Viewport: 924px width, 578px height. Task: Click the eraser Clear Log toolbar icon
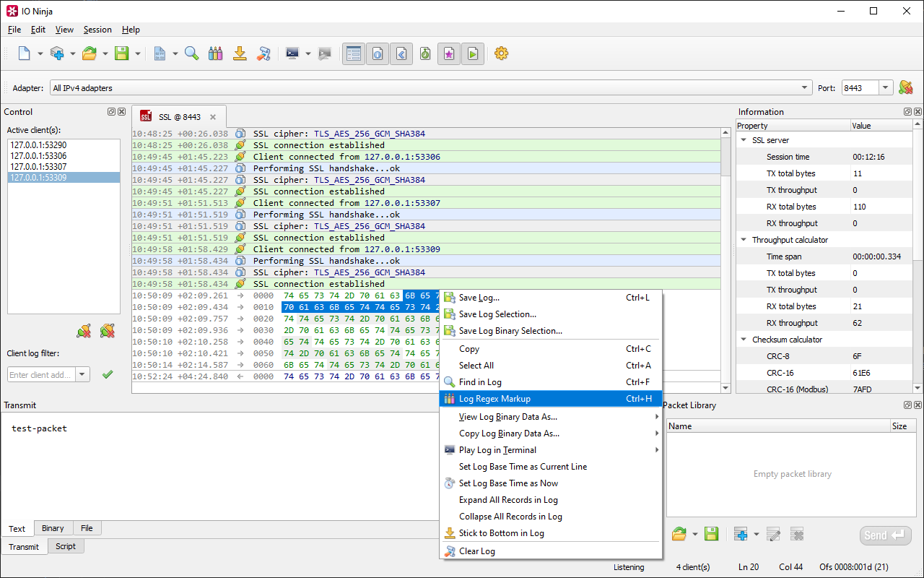click(x=264, y=53)
